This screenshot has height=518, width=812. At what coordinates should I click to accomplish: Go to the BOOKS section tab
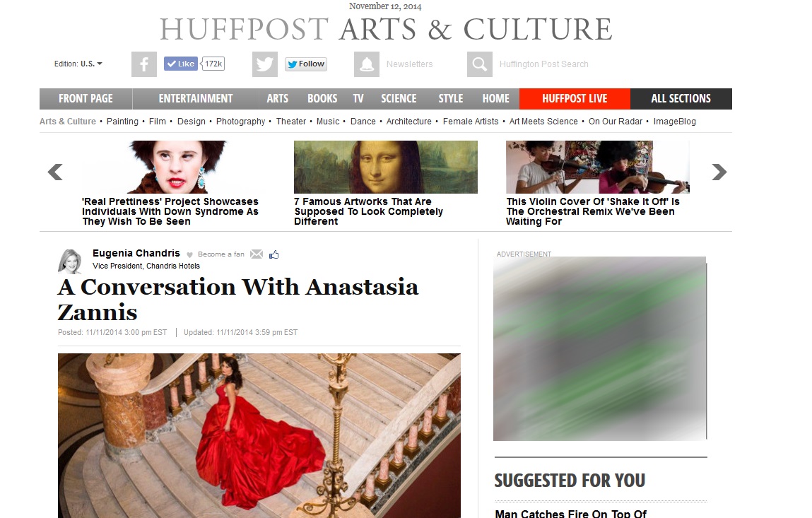(322, 98)
